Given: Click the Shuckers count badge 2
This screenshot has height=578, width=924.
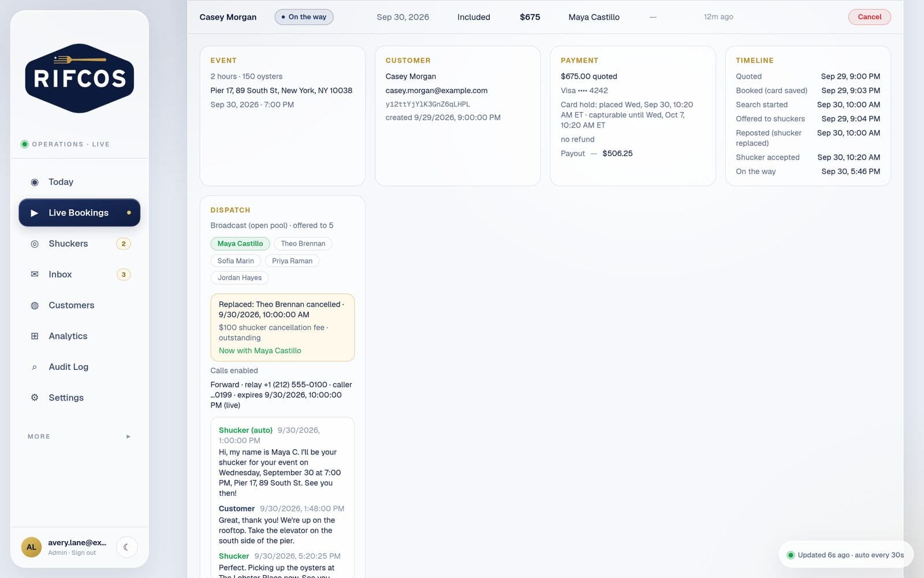Looking at the screenshot, I should tap(124, 244).
